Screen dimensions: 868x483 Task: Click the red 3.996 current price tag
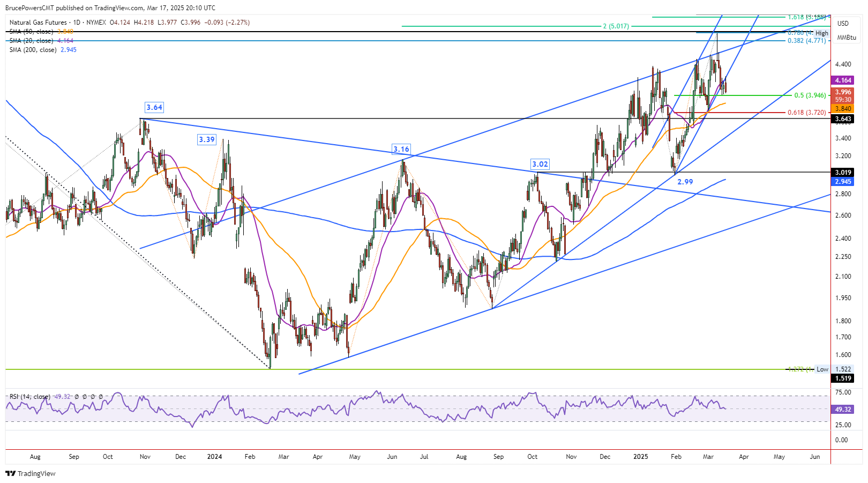(x=843, y=92)
